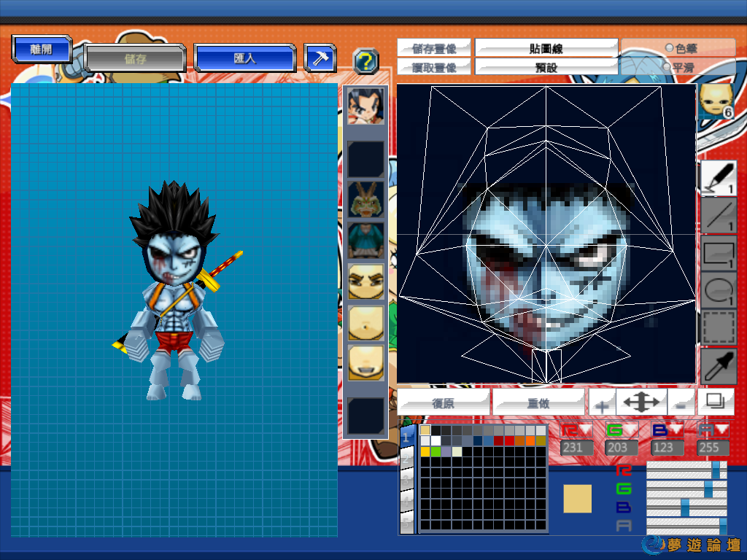747x560 pixels.
Task: Select the mouth and chin texture thumbnail
Action: pos(365,363)
